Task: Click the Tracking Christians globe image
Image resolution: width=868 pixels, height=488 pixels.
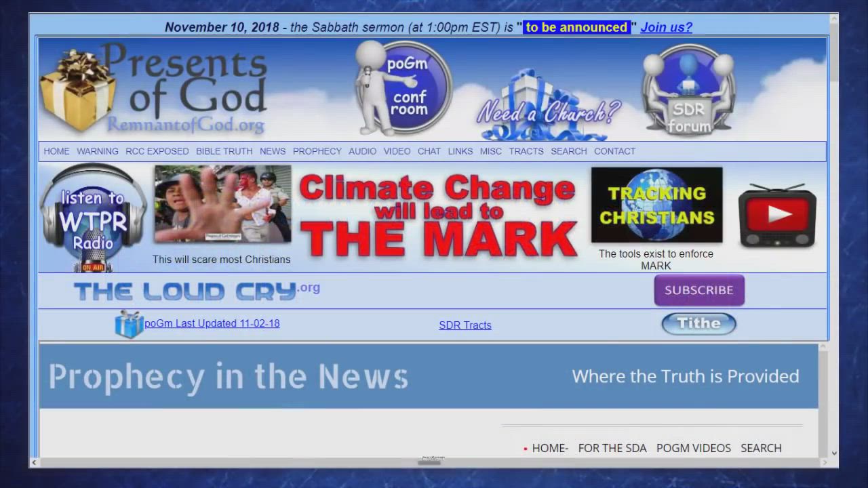Action: pyautogui.click(x=656, y=205)
